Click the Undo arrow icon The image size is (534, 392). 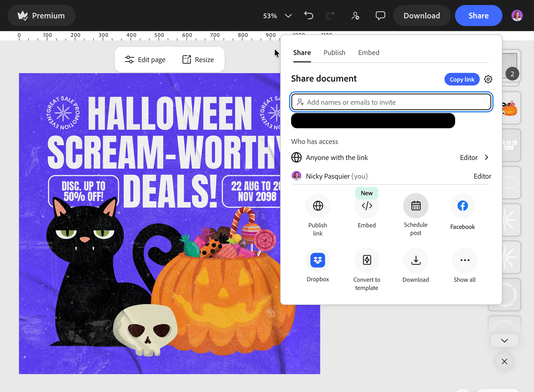click(x=309, y=16)
